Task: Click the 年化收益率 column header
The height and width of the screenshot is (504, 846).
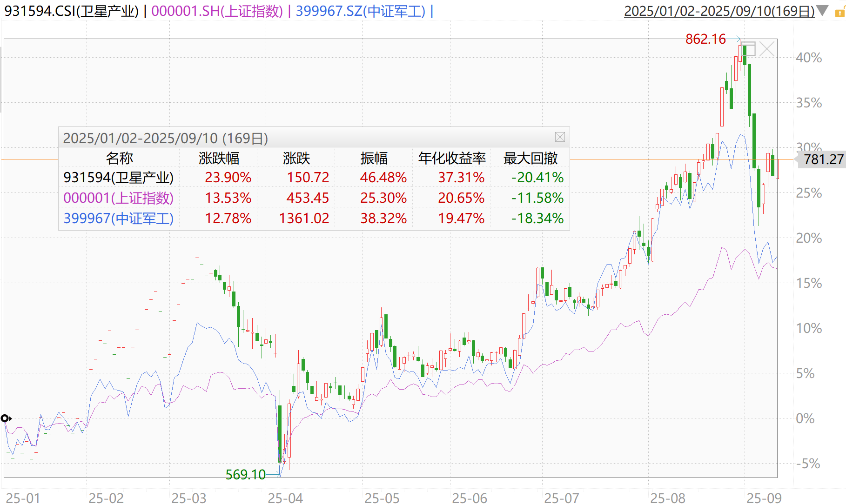Action: click(x=451, y=158)
